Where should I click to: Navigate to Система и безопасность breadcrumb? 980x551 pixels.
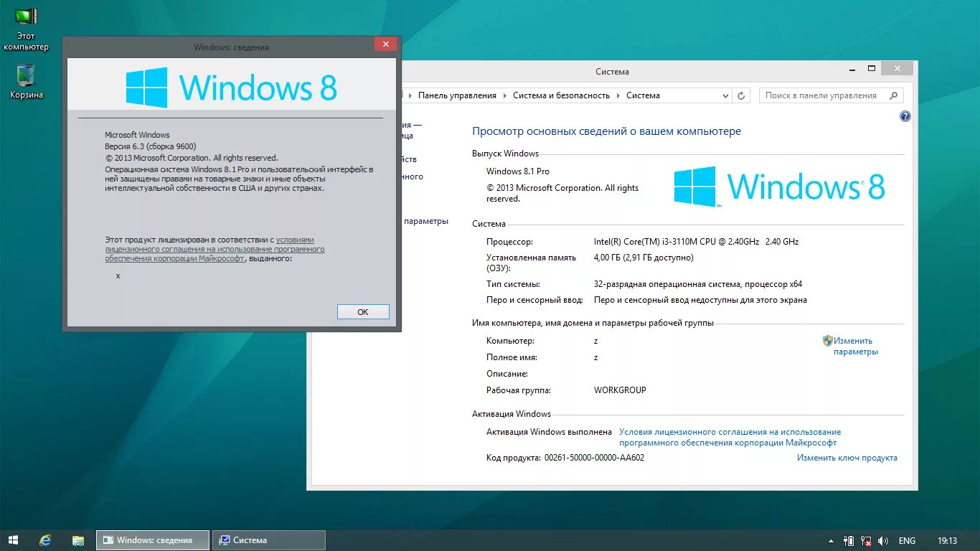[561, 95]
